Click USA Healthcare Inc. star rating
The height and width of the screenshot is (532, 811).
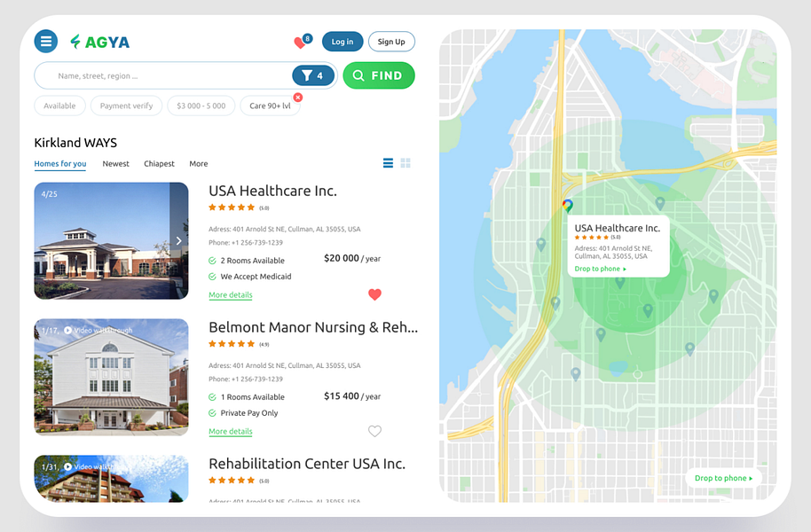232,207
